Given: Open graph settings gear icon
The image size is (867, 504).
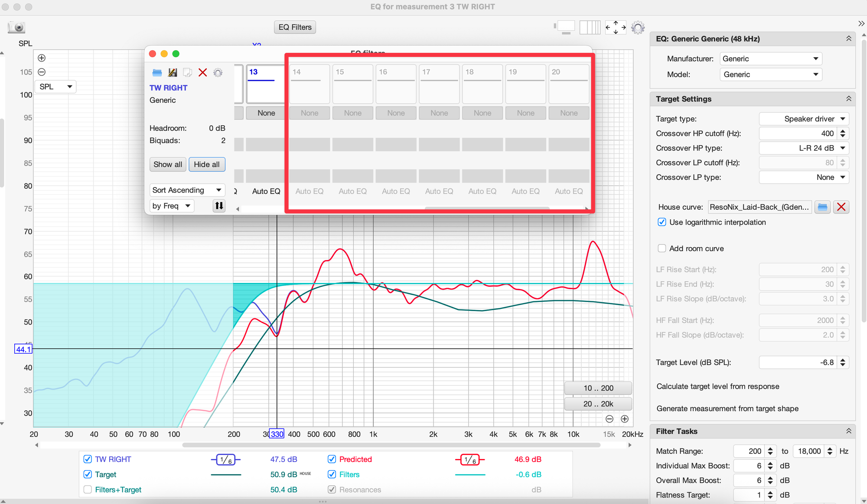Looking at the screenshot, I should pyautogui.click(x=638, y=27).
